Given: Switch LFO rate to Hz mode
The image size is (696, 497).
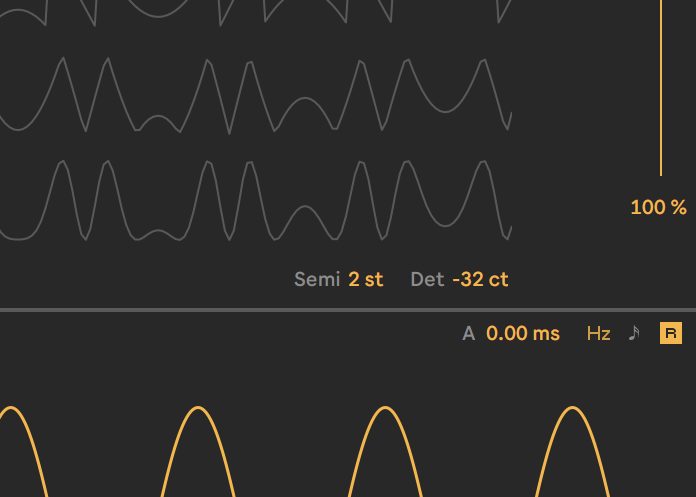Looking at the screenshot, I should coord(598,333).
